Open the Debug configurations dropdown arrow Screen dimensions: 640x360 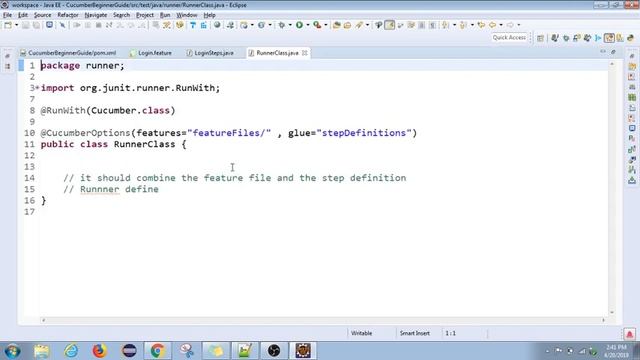(290, 25)
